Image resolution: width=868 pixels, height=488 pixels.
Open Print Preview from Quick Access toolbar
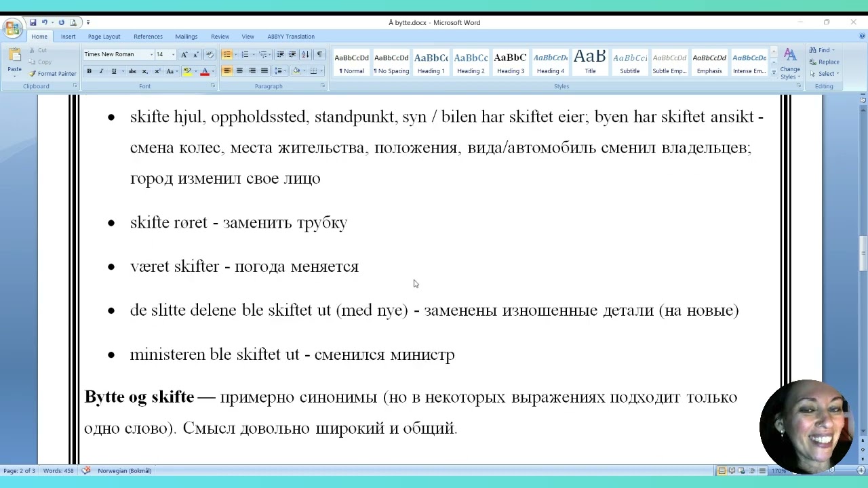pos(73,22)
